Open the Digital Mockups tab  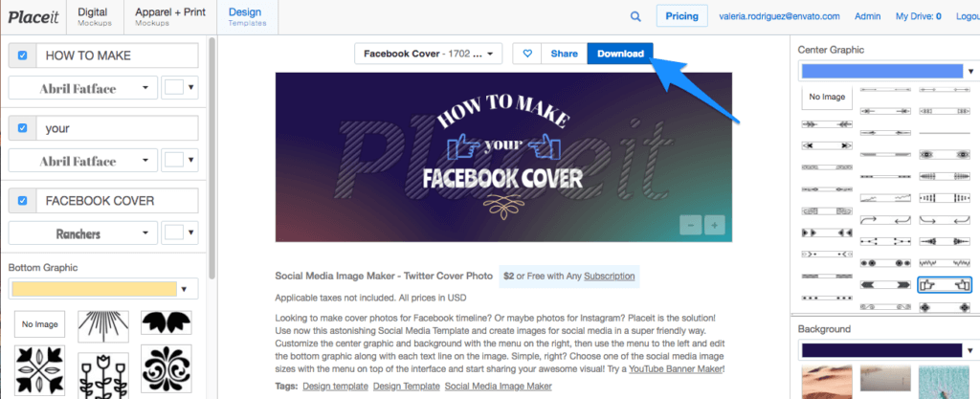(95, 17)
